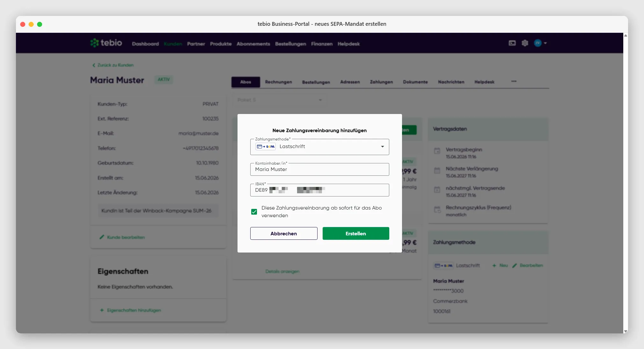Click the user avatar icon
644x349 pixels.
pos(538,43)
